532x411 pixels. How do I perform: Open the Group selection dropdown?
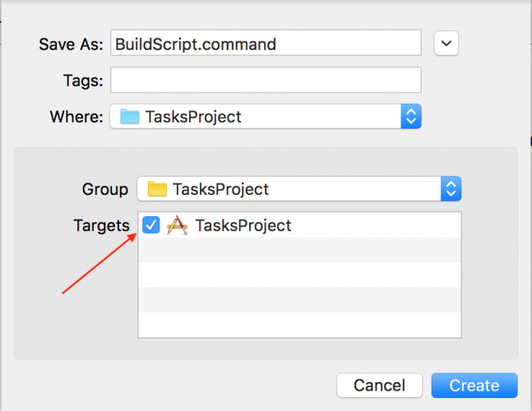pos(299,188)
